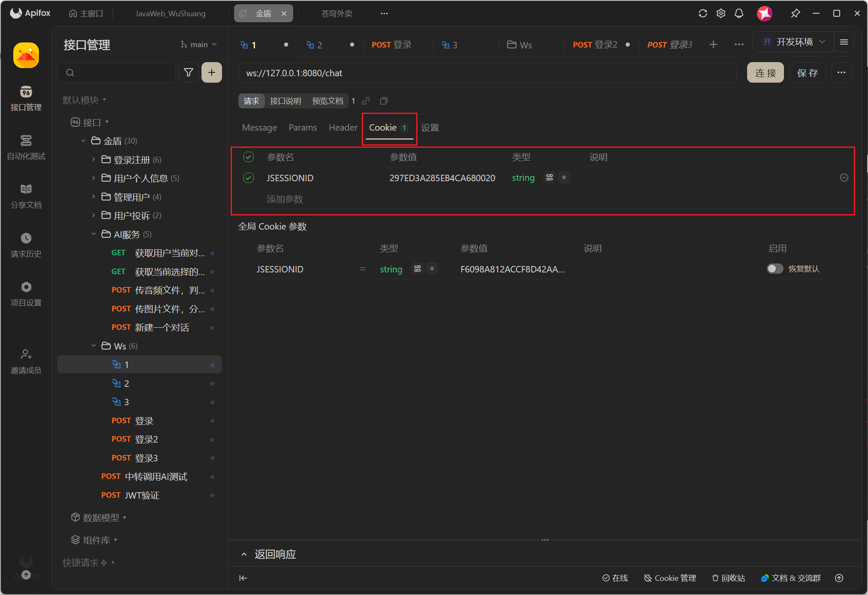
Task: Click the 连接 connect button
Action: 765,73
